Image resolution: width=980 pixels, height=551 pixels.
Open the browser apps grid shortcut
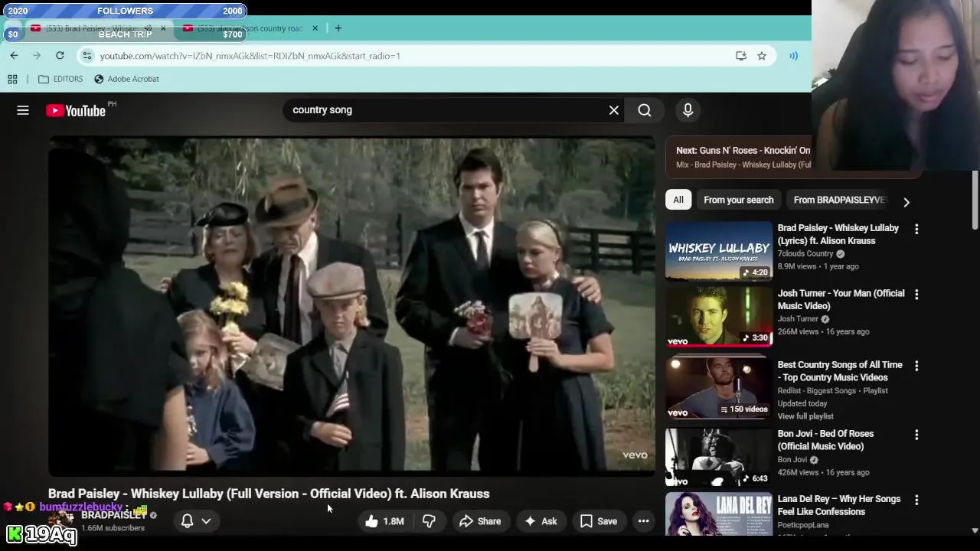(x=12, y=79)
